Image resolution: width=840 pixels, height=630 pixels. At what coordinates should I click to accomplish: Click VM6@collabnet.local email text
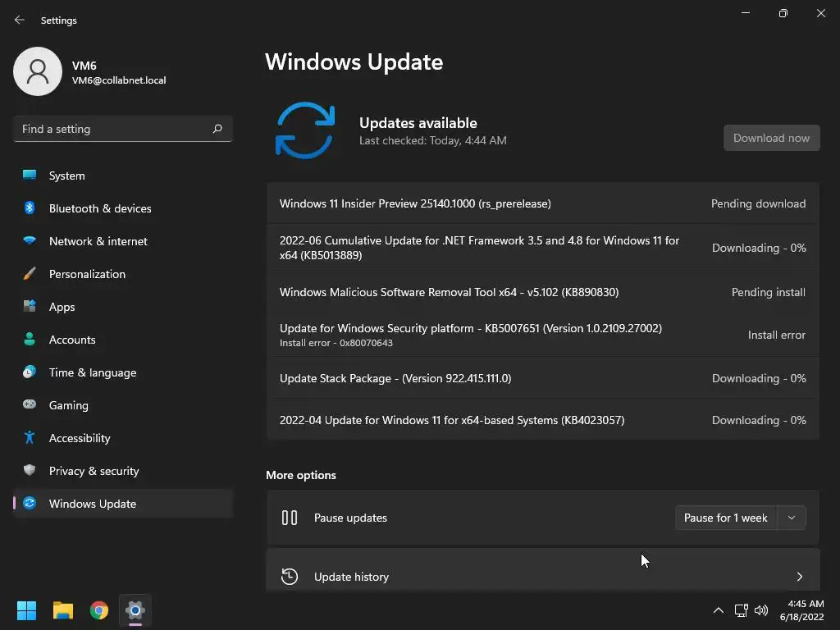coord(119,80)
